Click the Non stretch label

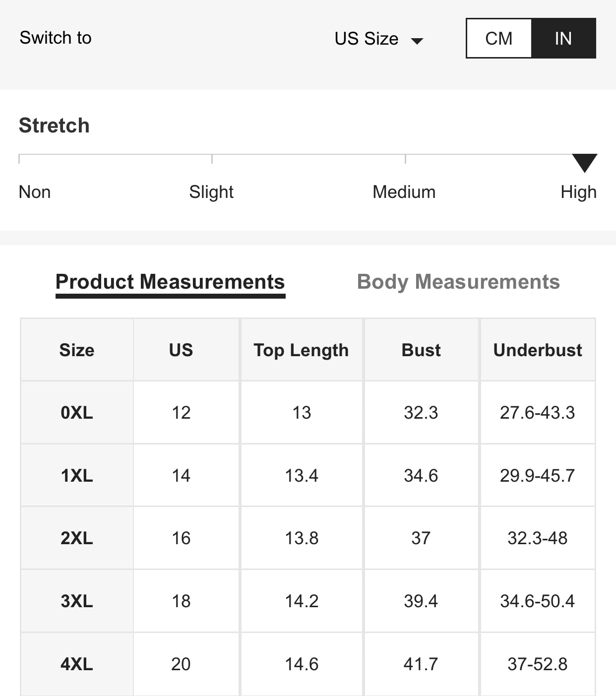pos(35,192)
